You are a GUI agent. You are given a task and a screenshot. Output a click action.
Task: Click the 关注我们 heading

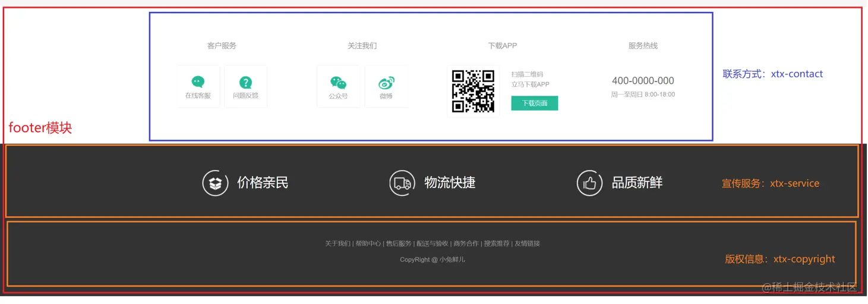[362, 46]
